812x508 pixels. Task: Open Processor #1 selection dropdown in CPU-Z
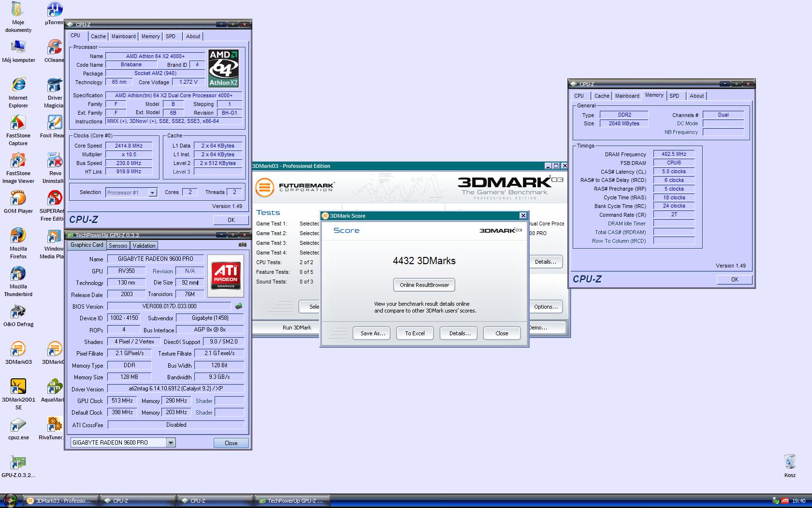pyautogui.click(x=152, y=193)
